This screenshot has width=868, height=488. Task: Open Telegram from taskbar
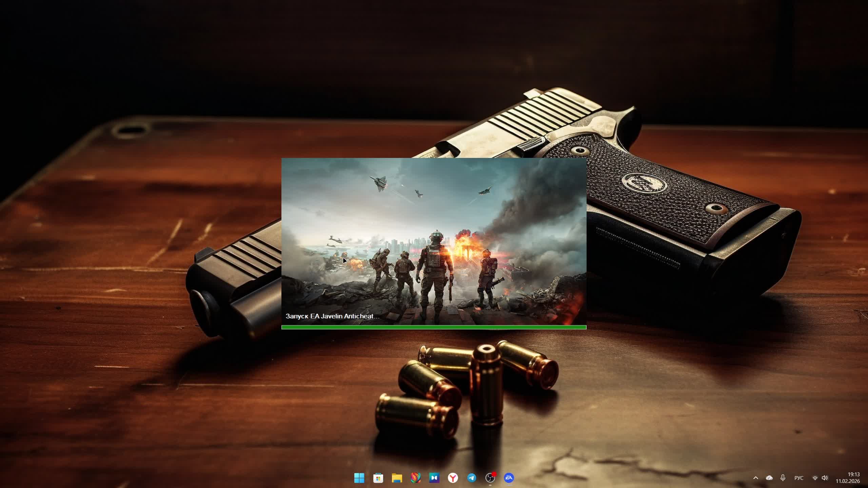pos(471,478)
